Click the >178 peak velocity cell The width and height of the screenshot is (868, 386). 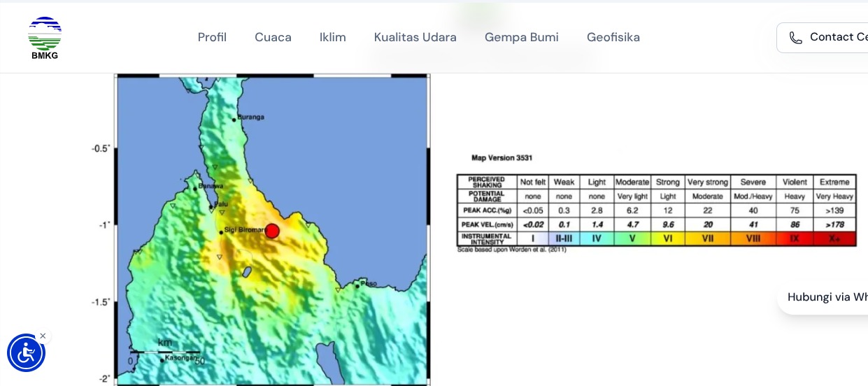click(x=834, y=224)
